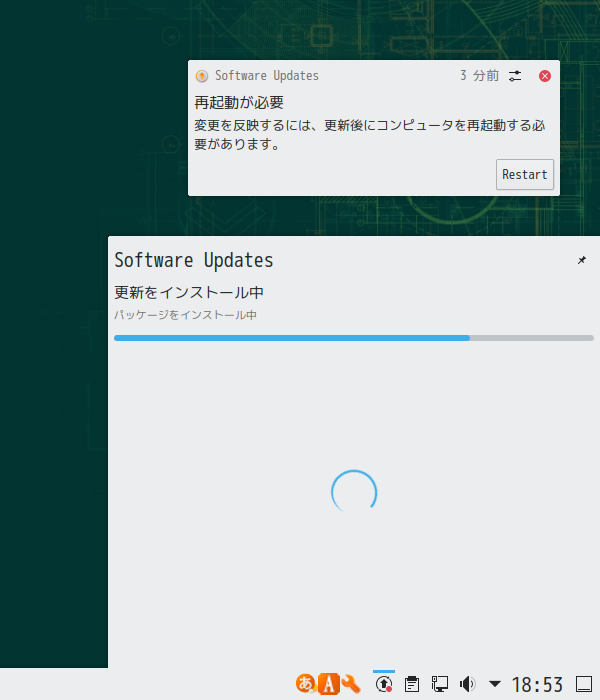600x700 pixels.
Task: Click the show desktop icon
Action: tap(583, 683)
